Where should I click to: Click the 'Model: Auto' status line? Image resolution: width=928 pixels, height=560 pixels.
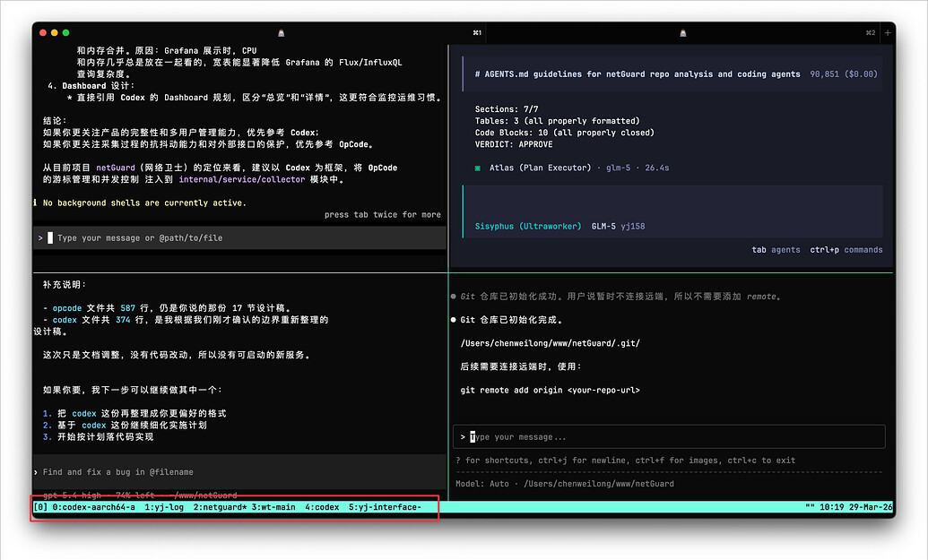click(x=565, y=484)
